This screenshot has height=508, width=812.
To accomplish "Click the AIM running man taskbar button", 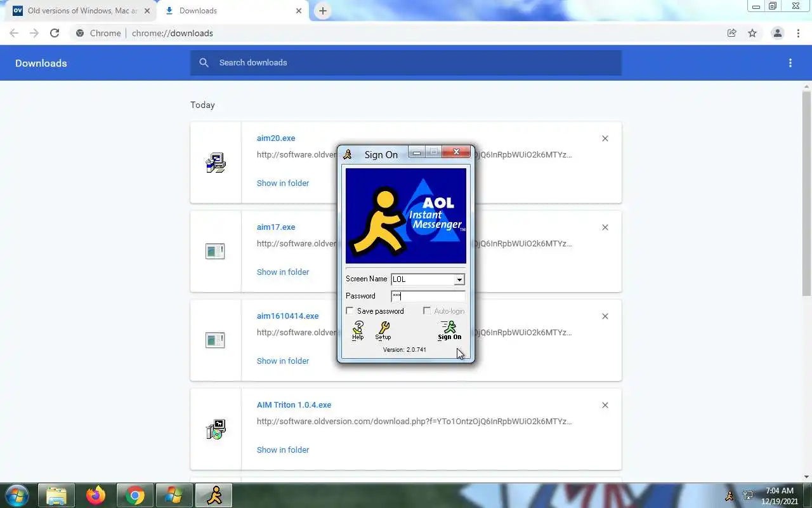I will (x=214, y=495).
